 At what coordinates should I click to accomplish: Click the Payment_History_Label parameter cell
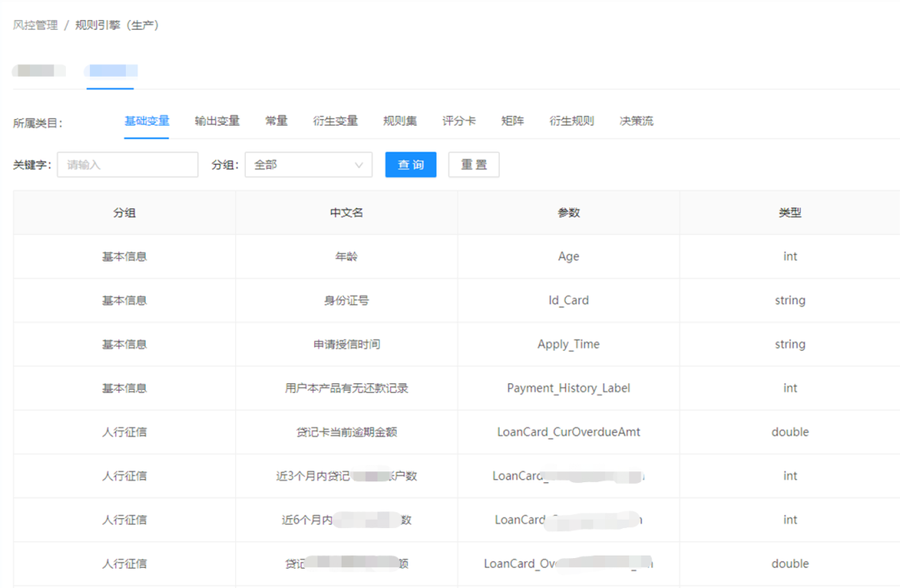568,388
